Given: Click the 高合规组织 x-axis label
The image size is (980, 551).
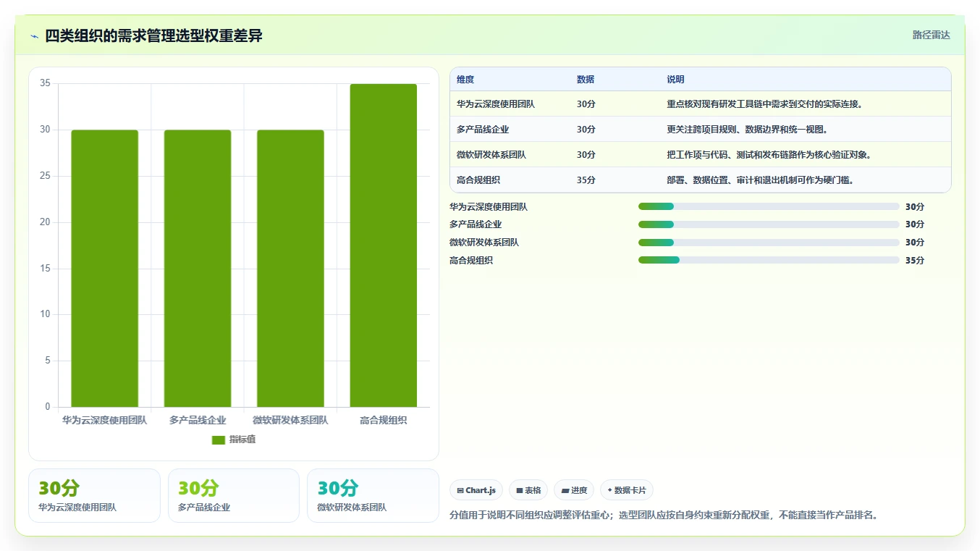Looking at the screenshot, I should click(x=383, y=420).
